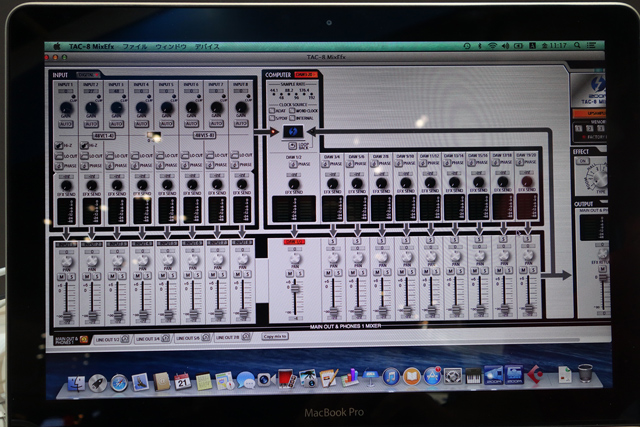Toggle red DAW1-20 button beside COMPUTER

point(305,75)
